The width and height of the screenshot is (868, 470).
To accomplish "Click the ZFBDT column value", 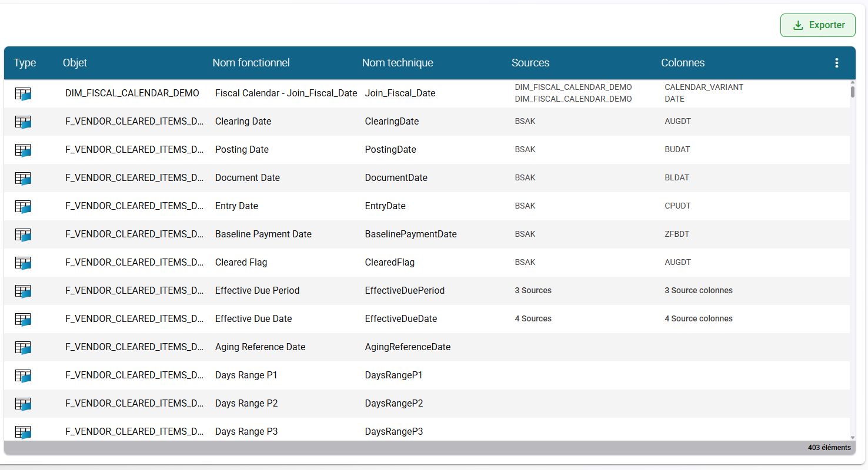I will pos(677,234).
